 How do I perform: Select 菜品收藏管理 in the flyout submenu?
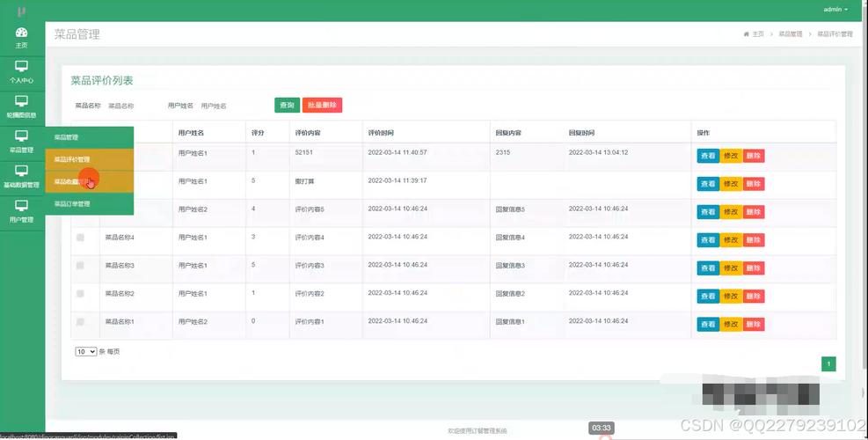pyautogui.click(x=89, y=182)
